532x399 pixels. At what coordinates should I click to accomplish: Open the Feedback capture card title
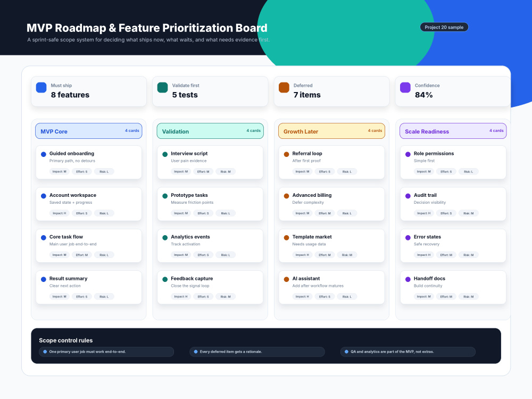(x=192, y=279)
